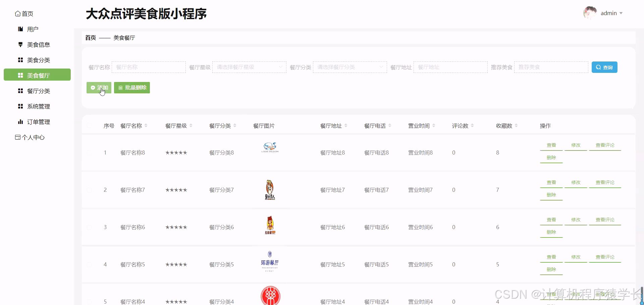Click 查看评论 for 餐厅名称8
The image size is (644, 305).
tap(605, 145)
